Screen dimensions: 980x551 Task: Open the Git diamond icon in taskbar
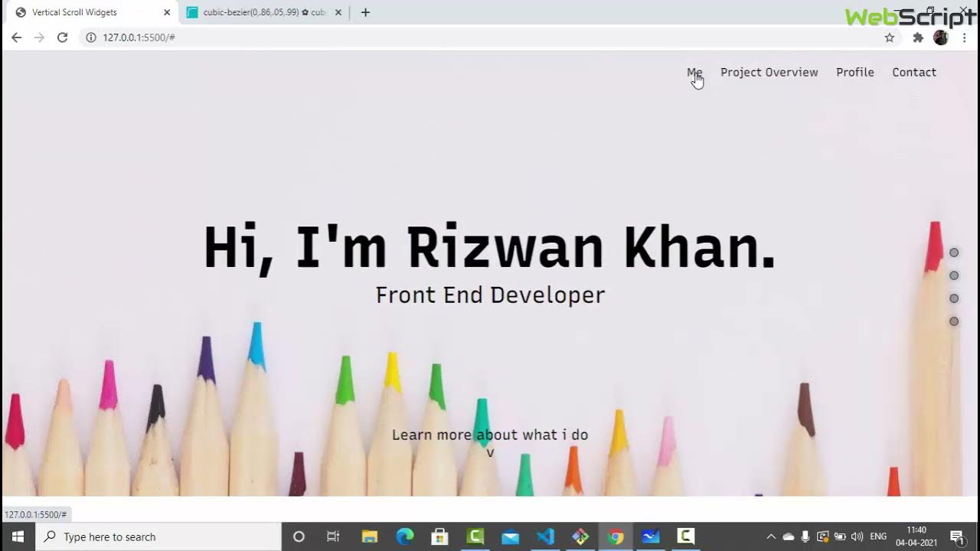pos(580,536)
